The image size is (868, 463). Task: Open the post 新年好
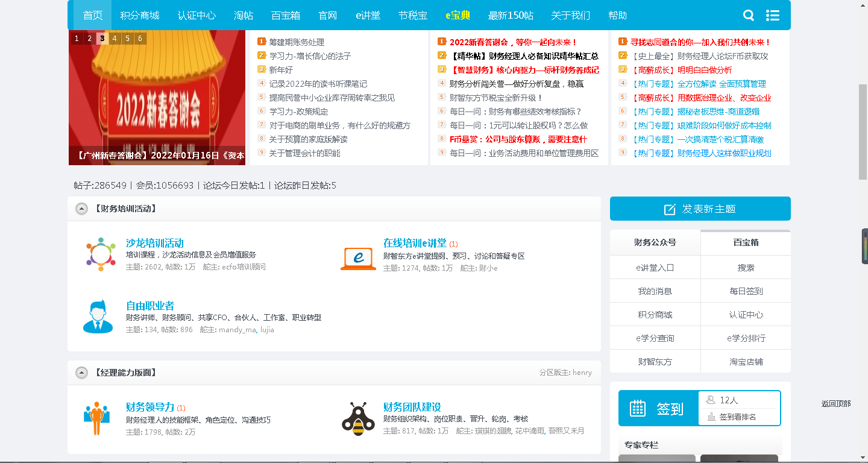tap(281, 70)
